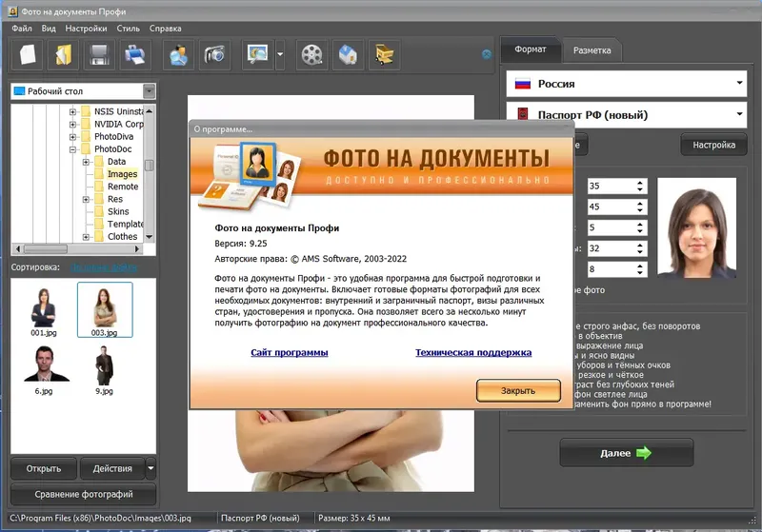Open the arrow next to Действия
762x532 pixels.
[x=150, y=468]
